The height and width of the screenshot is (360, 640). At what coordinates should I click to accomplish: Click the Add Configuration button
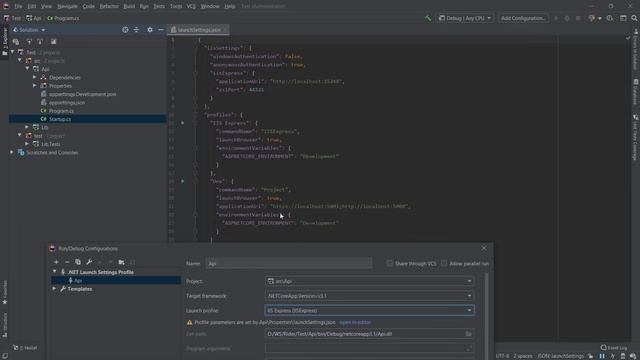523,18
